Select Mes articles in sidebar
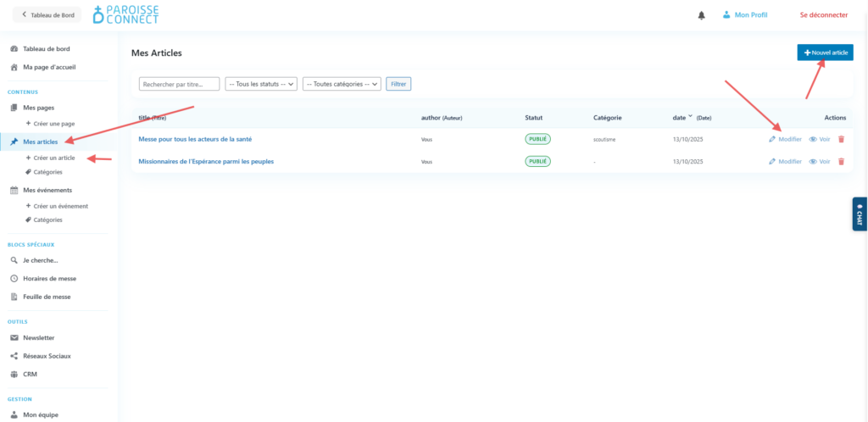The image size is (868, 422). point(40,142)
